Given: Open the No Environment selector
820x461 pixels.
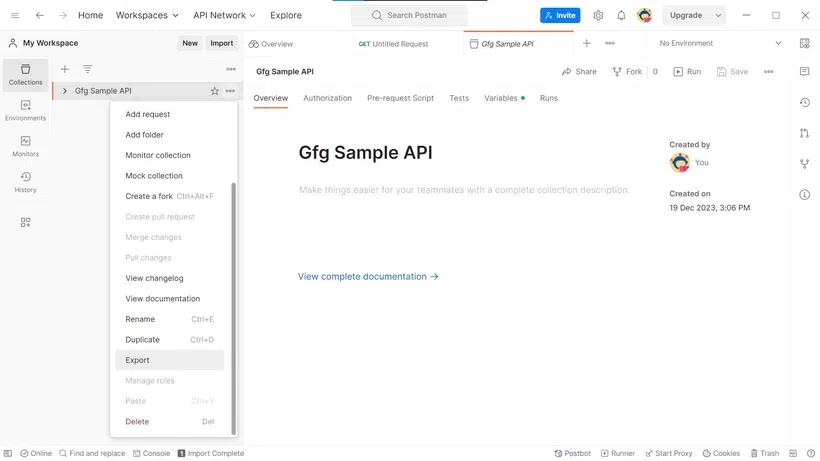Looking at the screenshot, I should (720, 43).
